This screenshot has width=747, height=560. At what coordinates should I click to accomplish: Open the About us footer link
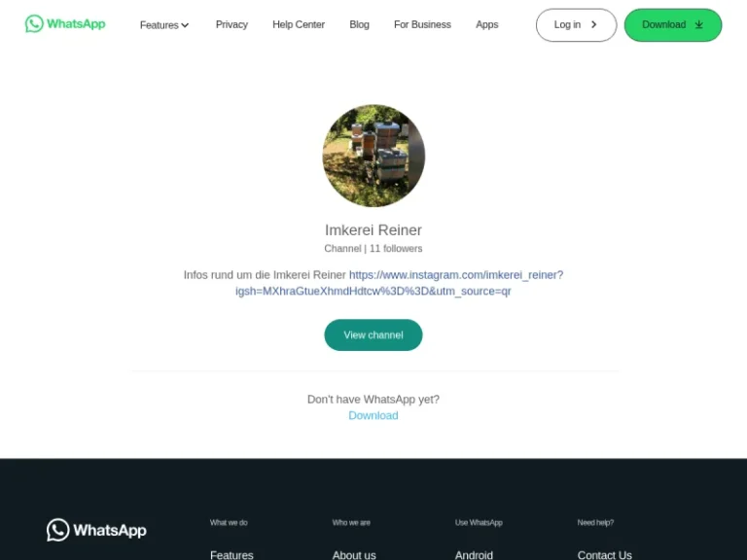pos(354,555)
